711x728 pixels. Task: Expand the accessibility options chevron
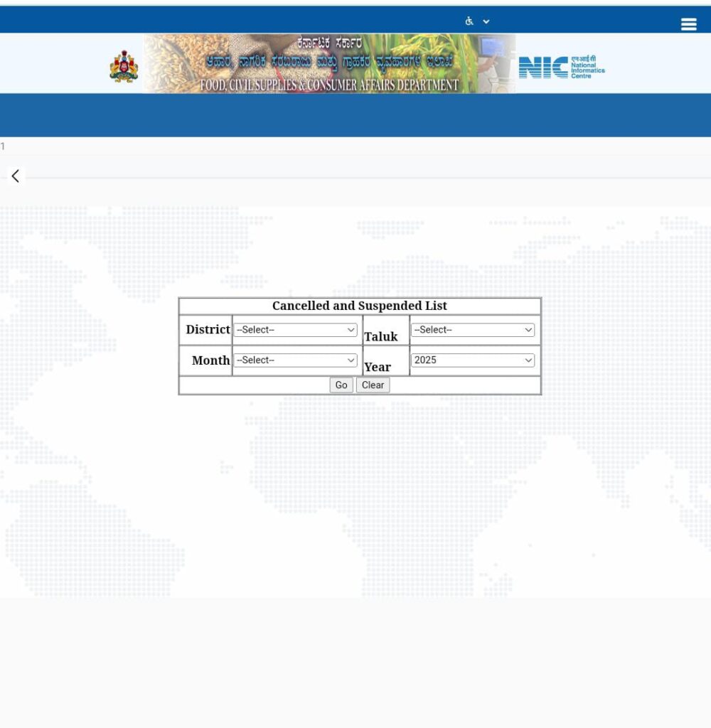tap(486, 21)
